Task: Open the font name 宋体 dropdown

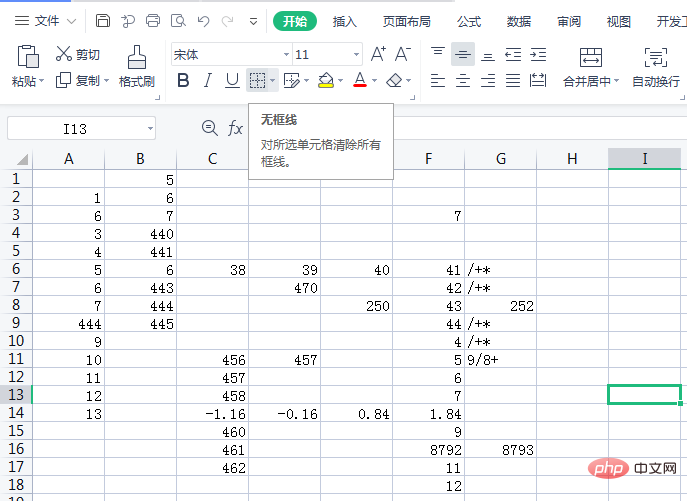Action: pos(286,55)
